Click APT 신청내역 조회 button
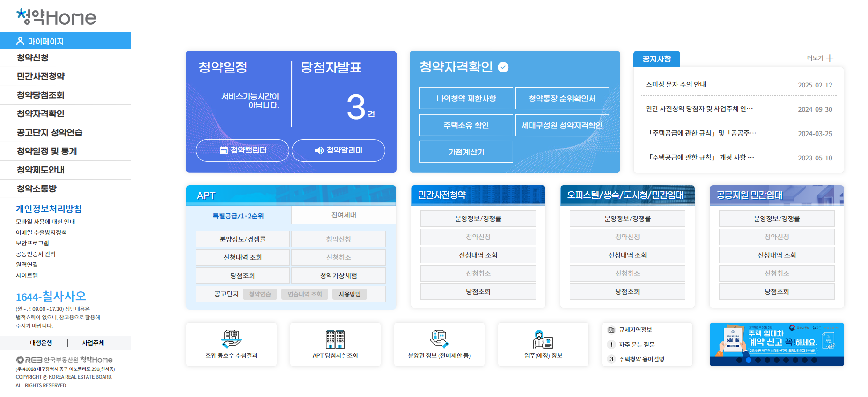This screenshot has height=397, width=868. pos(243,257)
